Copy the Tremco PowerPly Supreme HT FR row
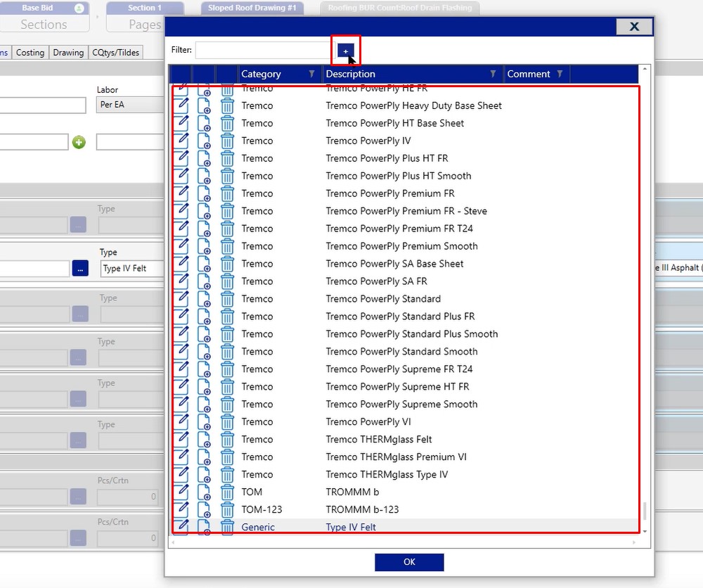703x588 pixels. tap(204, 387)
